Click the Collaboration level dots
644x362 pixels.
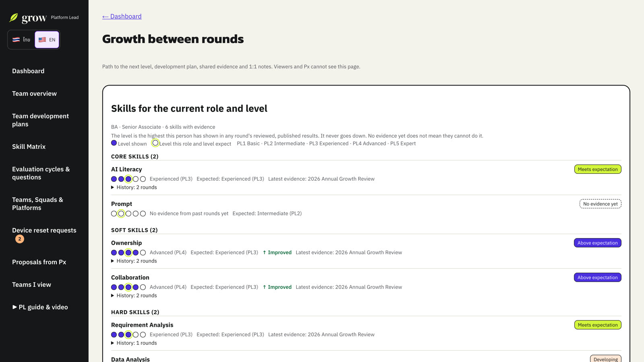click(128, 287)
